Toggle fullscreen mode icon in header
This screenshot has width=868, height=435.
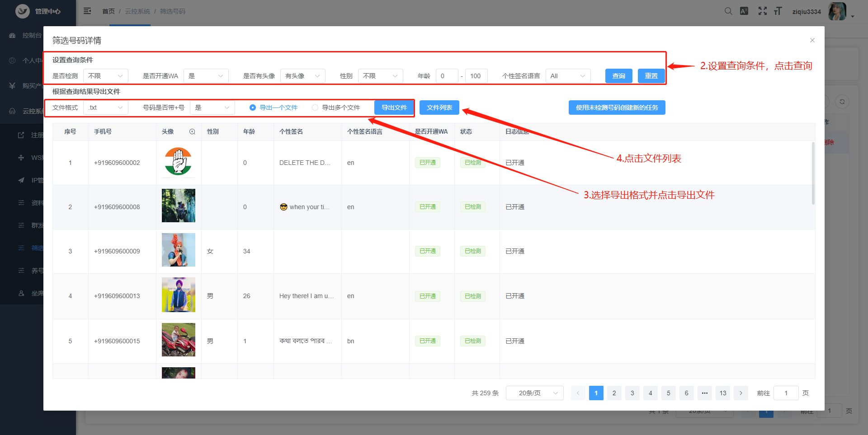pyautogui.click(x=763, y=11)
